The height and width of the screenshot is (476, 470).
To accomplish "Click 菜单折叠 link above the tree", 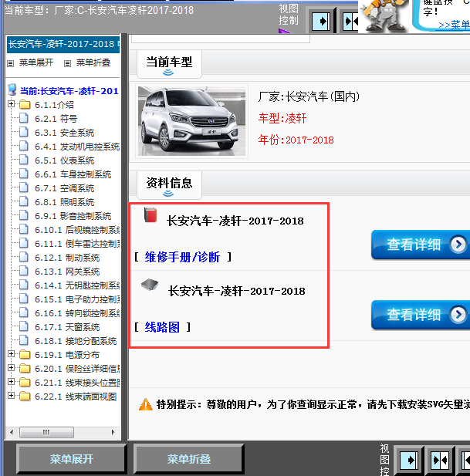I will (x=93, y=62).
